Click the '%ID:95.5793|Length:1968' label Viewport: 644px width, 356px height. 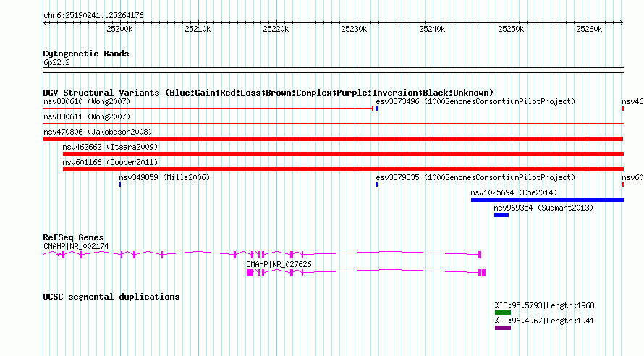(544, 306)
